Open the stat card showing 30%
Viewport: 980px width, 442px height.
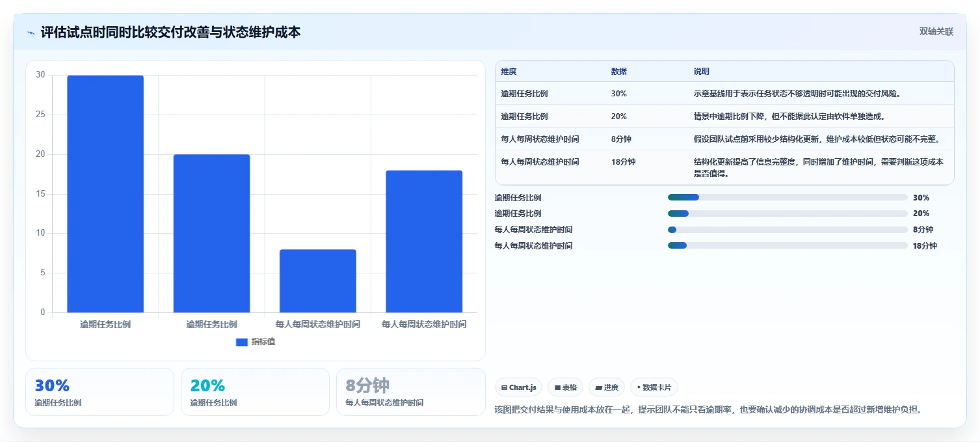click(x=99, y=392)
